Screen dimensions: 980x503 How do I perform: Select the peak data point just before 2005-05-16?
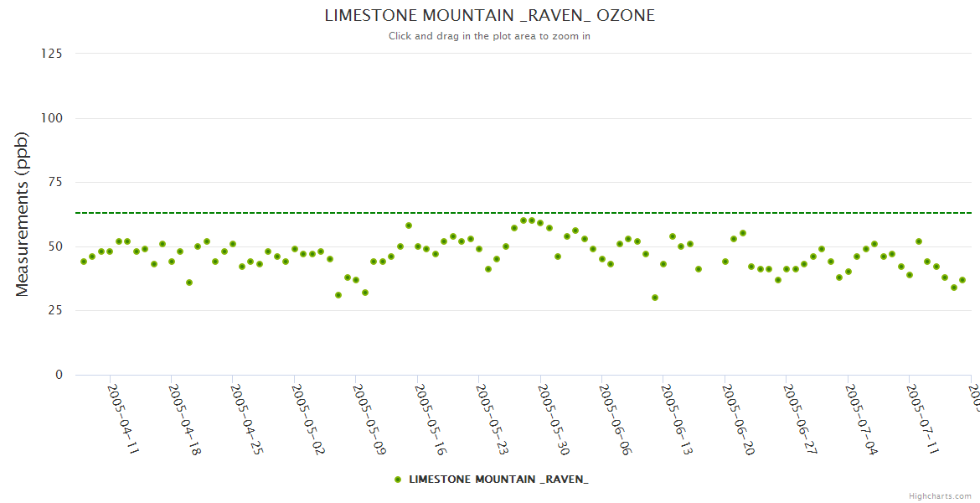[x=409, y=226]
